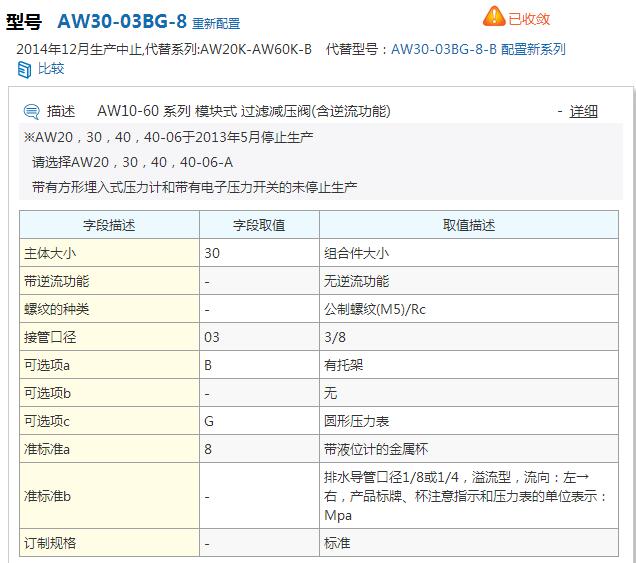Click the 取值描述 column header

pyautogui.click(x=469, y=225)
